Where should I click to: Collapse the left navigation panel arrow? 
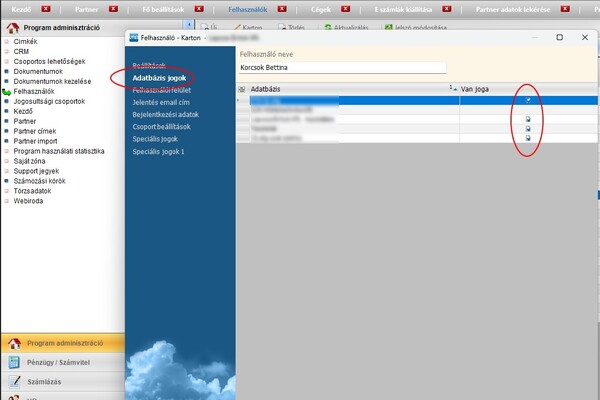(x=189, y=25)
